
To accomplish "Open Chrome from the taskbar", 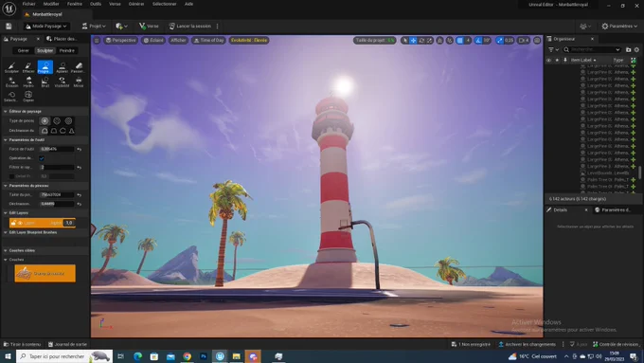I will pos(187,356).
